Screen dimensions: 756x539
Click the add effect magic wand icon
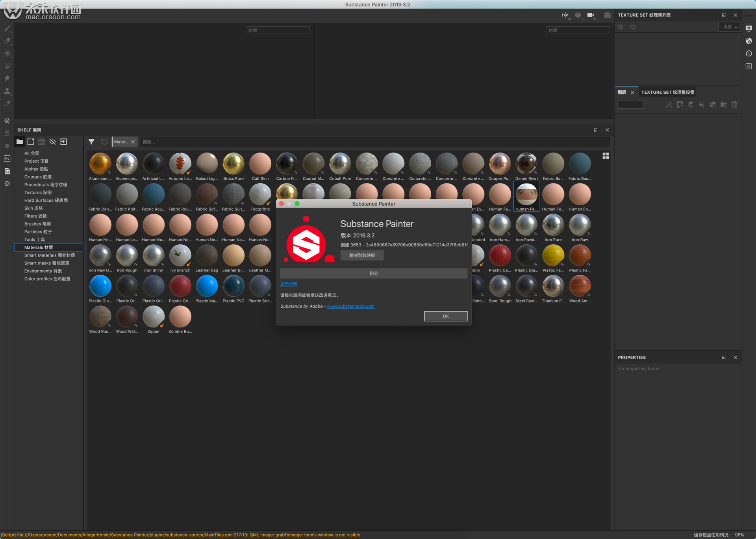[x=669, y=104]
